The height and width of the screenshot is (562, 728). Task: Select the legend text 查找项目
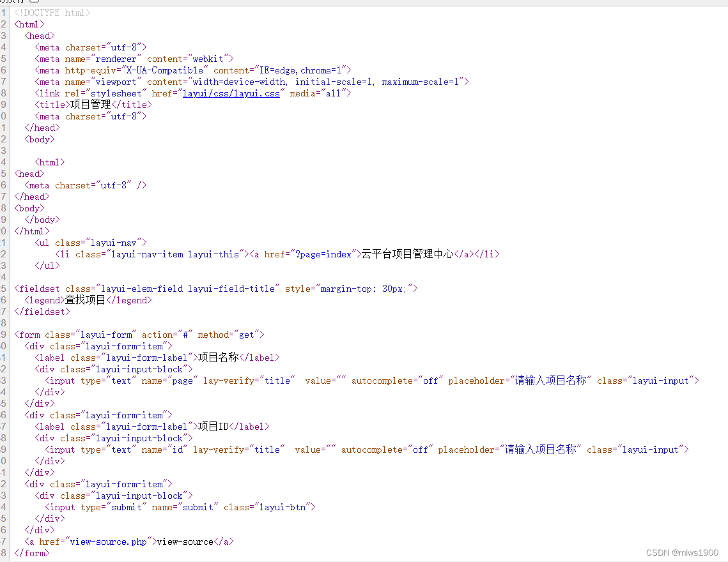pyautogui.click(x=86, y=300)
